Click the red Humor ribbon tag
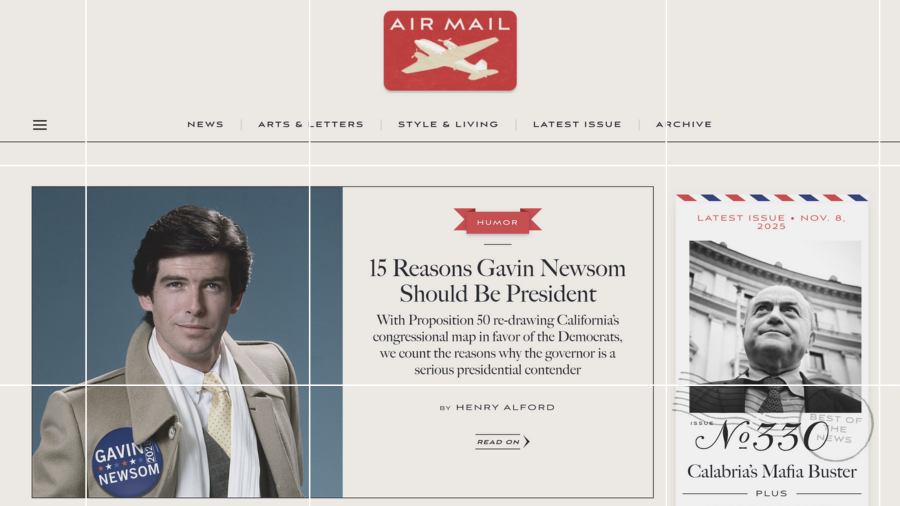Viewport: 900px width, 506px height. click(497, 221)
